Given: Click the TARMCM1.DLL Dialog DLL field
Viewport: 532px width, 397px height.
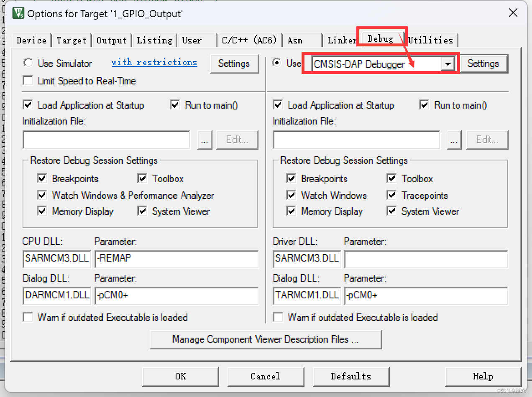Looking at the screenshot, I should point(307,295).
